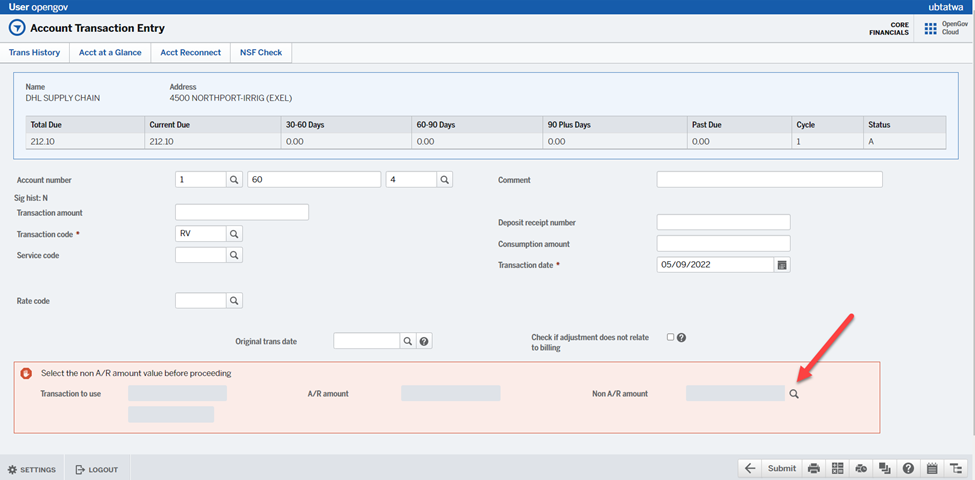Click the Transaction date field showing 05/09/2022
Viewport: 975px width, 480px height.
[x=715, y=264]
